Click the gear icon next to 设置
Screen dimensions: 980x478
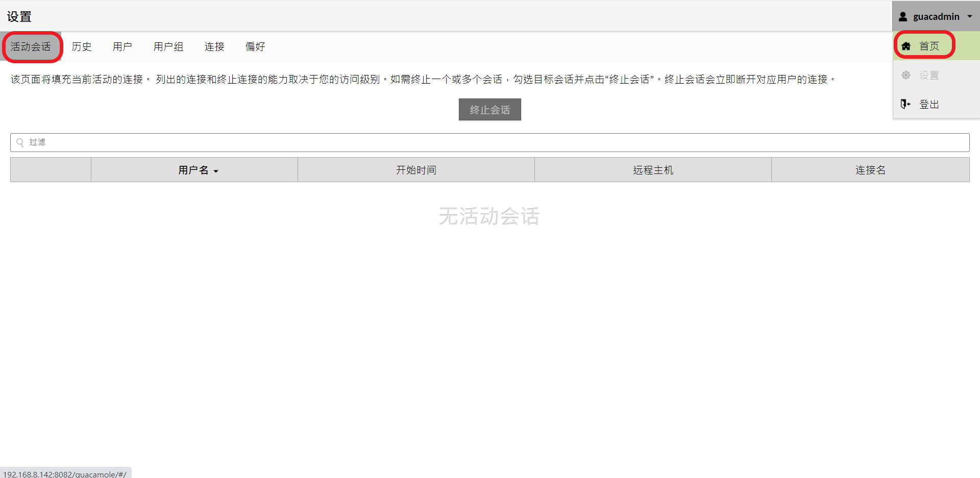click(x=906, y=76)
